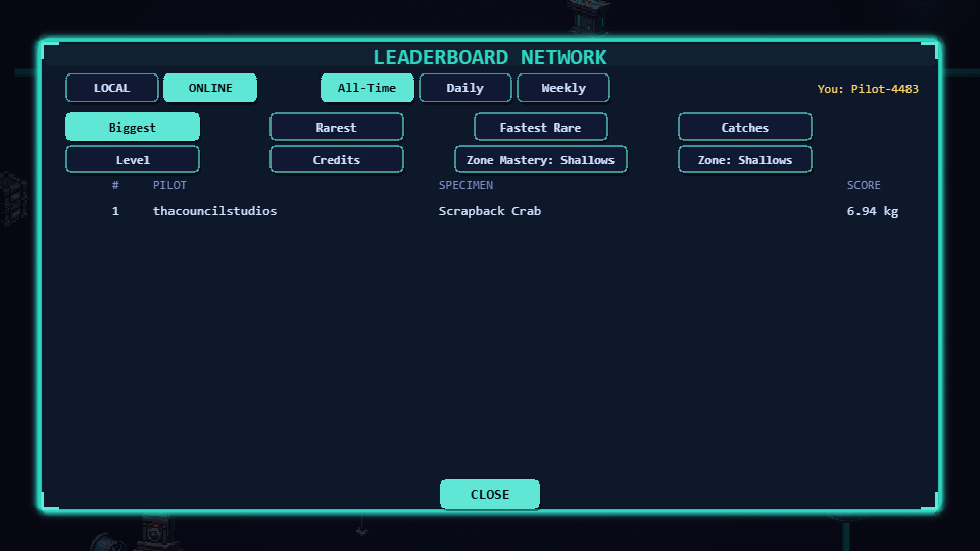Select the Scrapback Crab specimen entry
980x551 pixels.
pyautogui.click(x=490, y=211)
